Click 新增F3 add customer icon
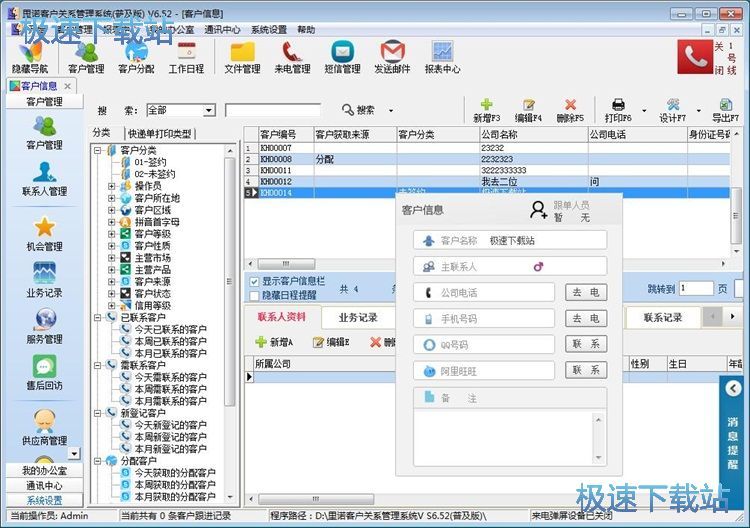This screenshot has width=750, height=528. click(486, 110)
